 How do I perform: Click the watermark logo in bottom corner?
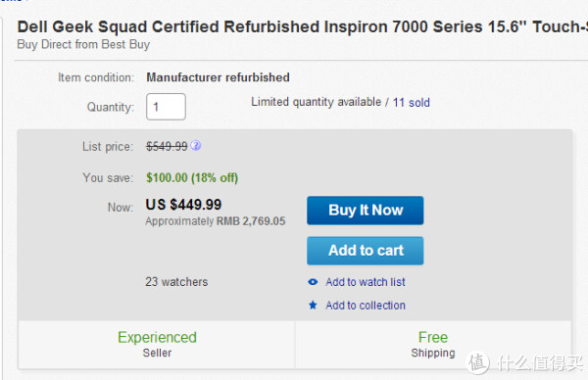pos(525,362)
